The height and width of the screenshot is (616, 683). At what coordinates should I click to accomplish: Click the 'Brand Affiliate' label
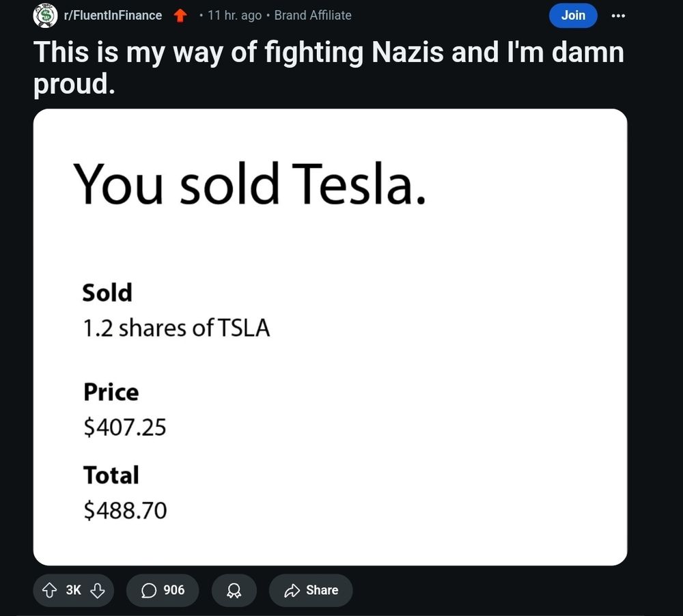click(x=313, y=15)
